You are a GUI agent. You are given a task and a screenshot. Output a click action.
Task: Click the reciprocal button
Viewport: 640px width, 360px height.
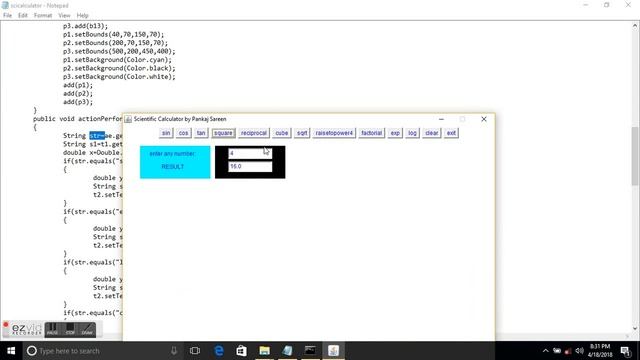[x=253, y=133]
